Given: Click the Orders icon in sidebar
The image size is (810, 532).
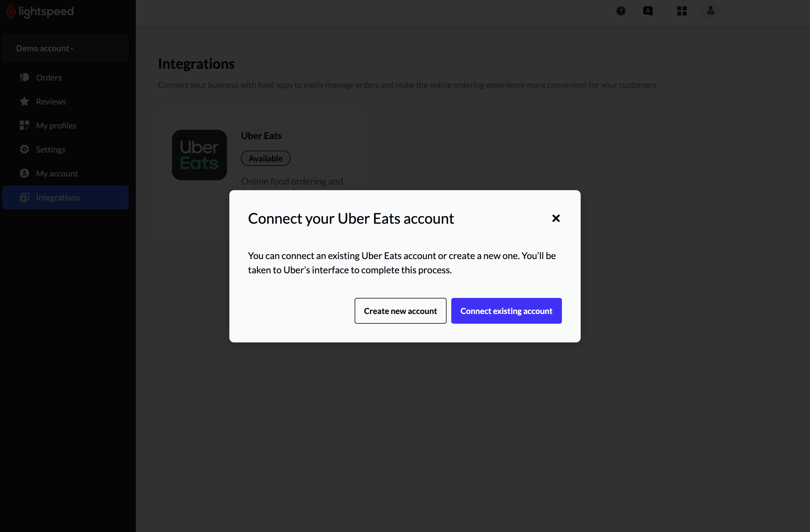Looking at the screenshot, I should [x=24, y=77].
